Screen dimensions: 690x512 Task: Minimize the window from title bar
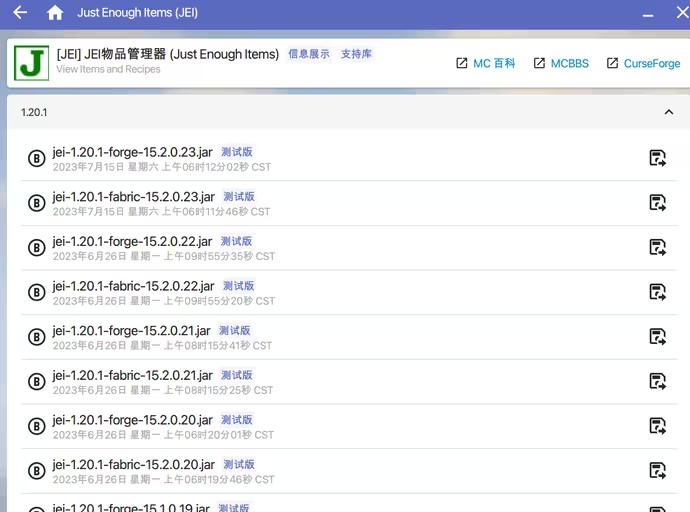point(650,13)
